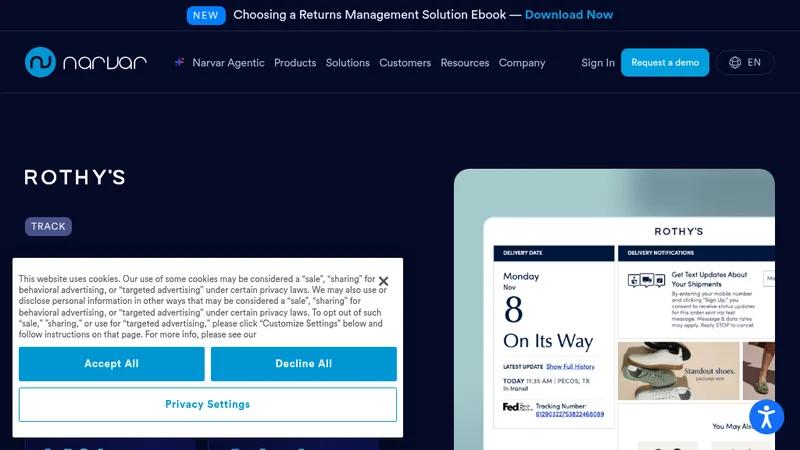The height and width of the screenshot is (450, 800).
Task: Expand the Solutions menu
Action: tap(347, 63)
